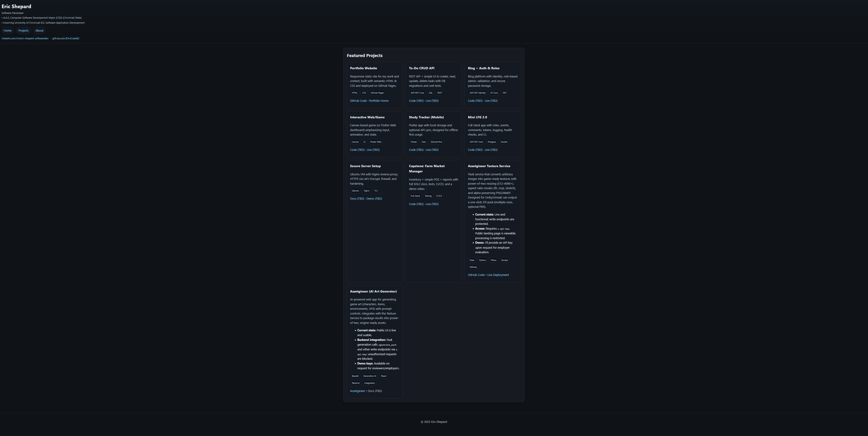Open the Live Deployment link
The image size is (868, 436).
[x=498, y=275]
